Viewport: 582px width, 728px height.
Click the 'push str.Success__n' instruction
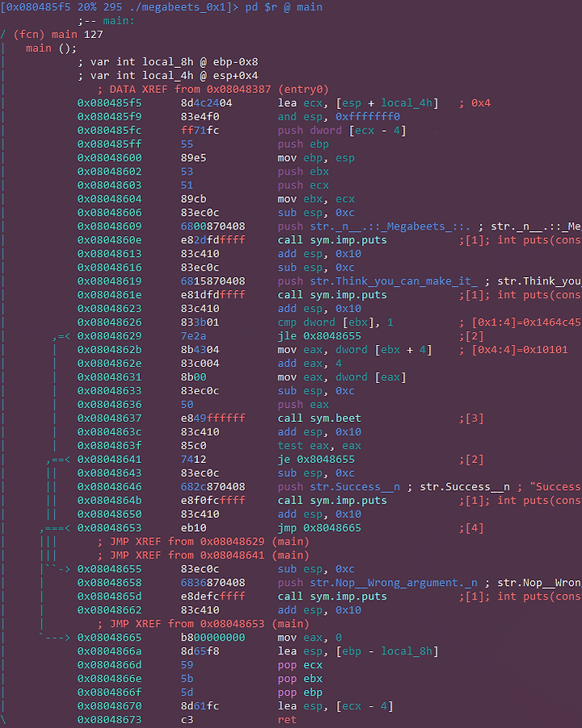(339, 487)
